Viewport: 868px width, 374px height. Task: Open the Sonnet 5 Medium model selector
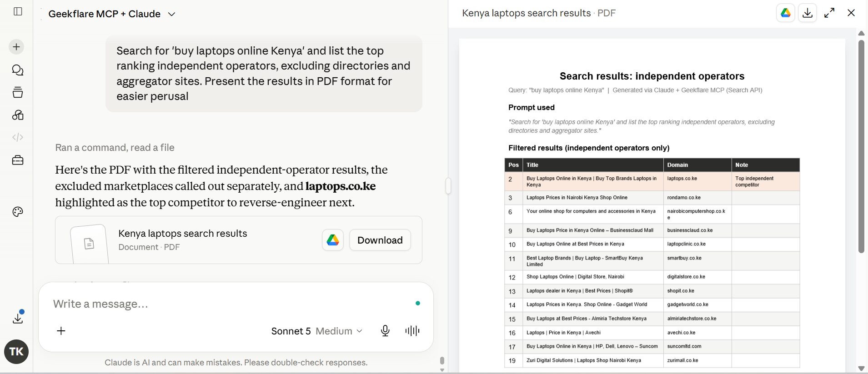pyautogui.click(x=316, y=331)
